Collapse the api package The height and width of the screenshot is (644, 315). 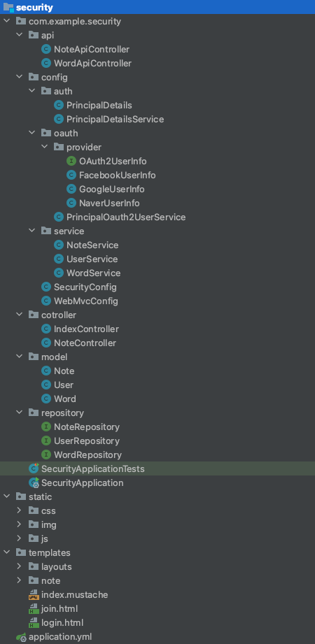20,36
